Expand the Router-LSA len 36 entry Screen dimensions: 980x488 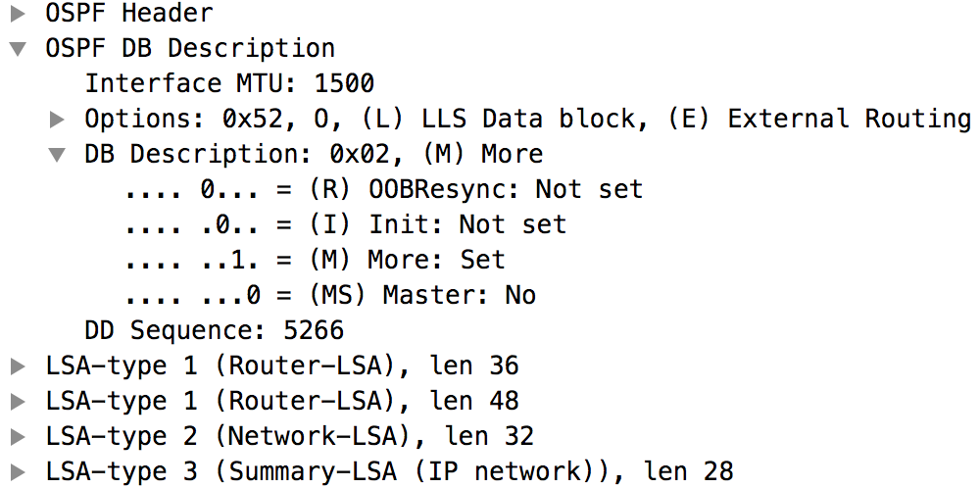(x=17, y=366)
